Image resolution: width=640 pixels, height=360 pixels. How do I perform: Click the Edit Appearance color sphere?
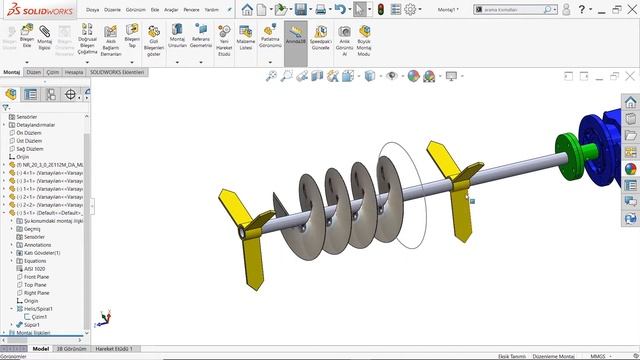(413, 76)
